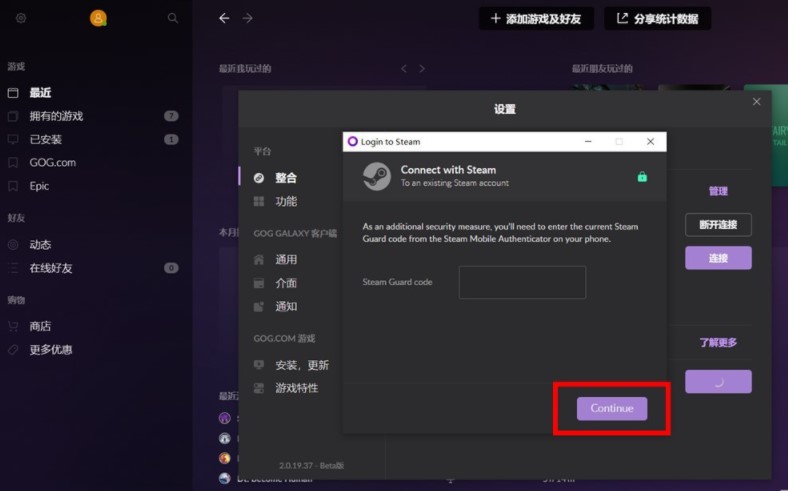
Task: Click the 断开连接 button
Action: [x=718, y=225]
